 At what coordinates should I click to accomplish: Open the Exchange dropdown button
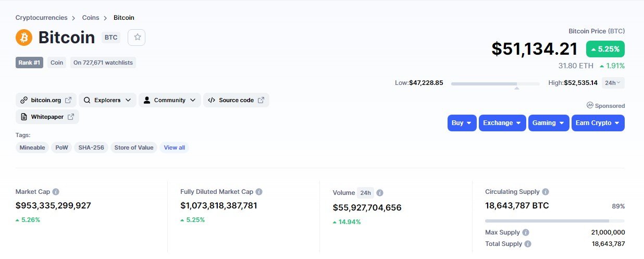502,123
